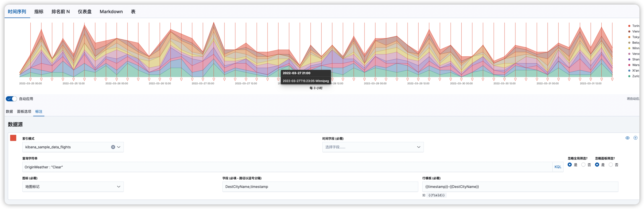The image size is (644, 209).
Task: Click the Tokyo legend color dot
Action: click(629, 37)
